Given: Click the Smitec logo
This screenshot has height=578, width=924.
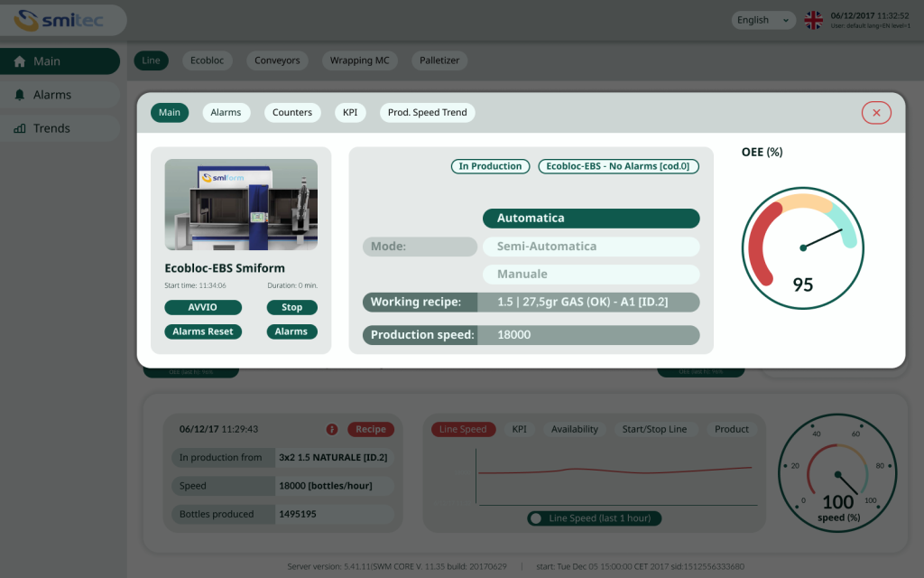Looking at the screenshot, I should 61,20.
